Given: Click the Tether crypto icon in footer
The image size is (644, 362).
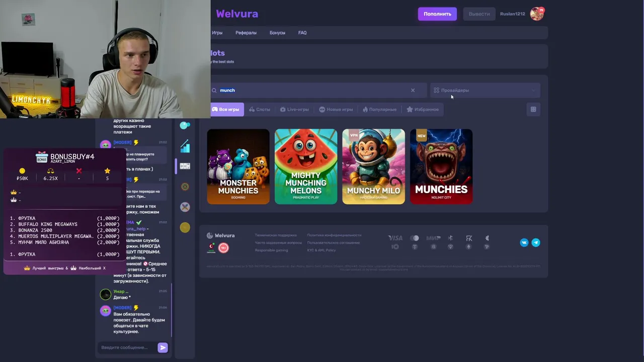Looking at the screenshot, I should [415, 247].
